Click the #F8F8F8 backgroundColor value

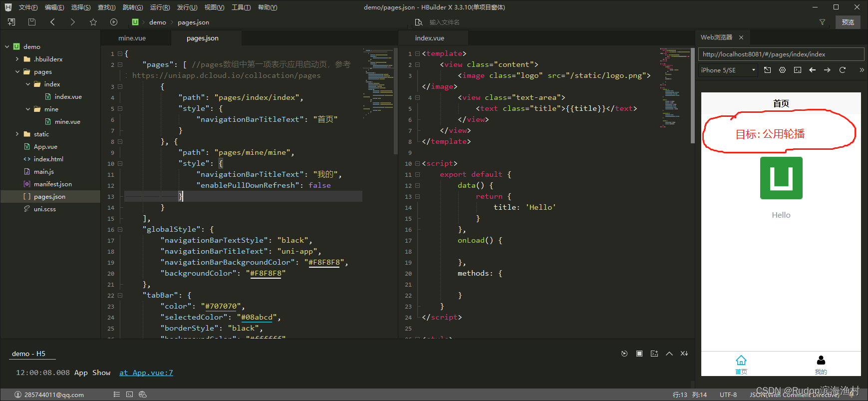(266, 273)
